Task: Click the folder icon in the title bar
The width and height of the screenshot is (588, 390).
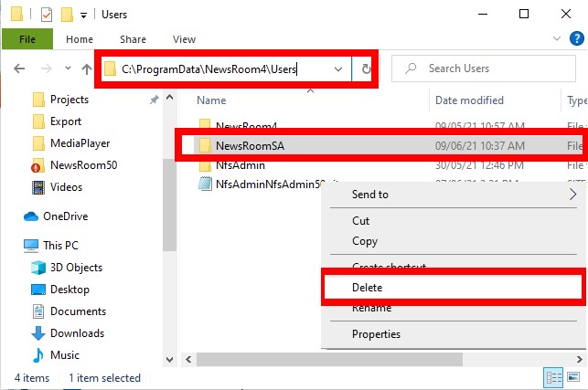Action: pos(16,15)
